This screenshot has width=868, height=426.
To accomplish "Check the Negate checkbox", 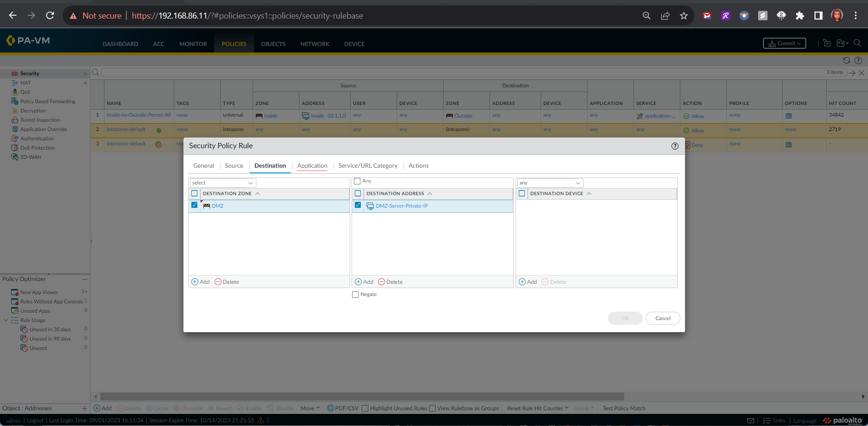I will tap(355, 294).
